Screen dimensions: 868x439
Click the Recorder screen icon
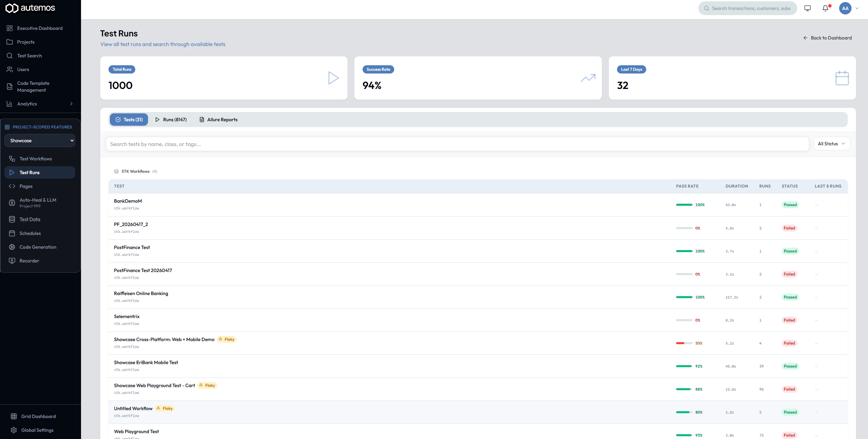point(12,261)
